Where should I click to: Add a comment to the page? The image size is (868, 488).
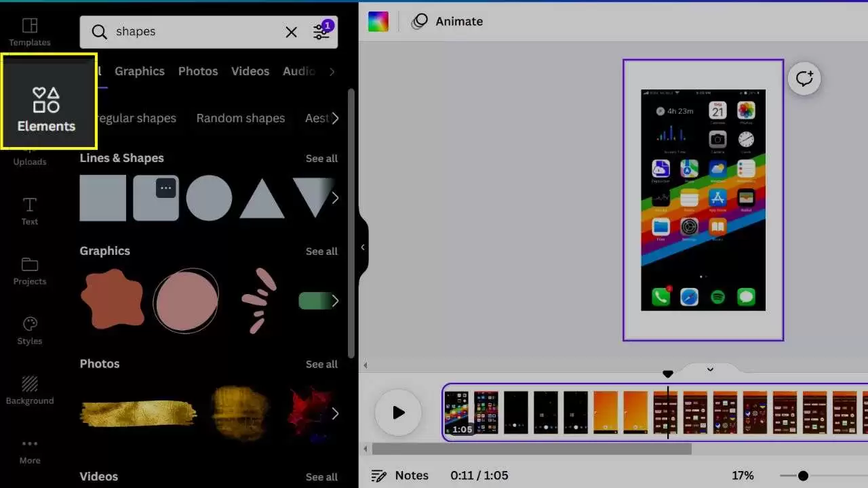[x=804, y=79]
